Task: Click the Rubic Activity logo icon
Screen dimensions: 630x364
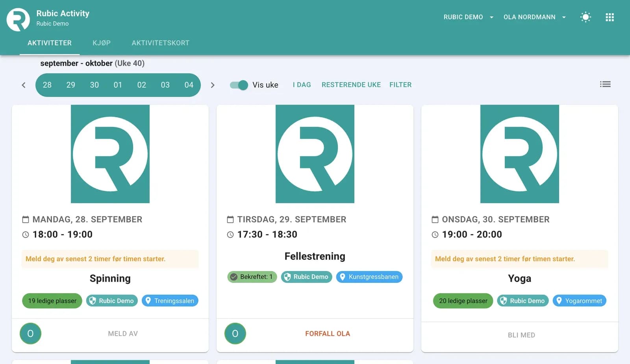Action: 18,19
